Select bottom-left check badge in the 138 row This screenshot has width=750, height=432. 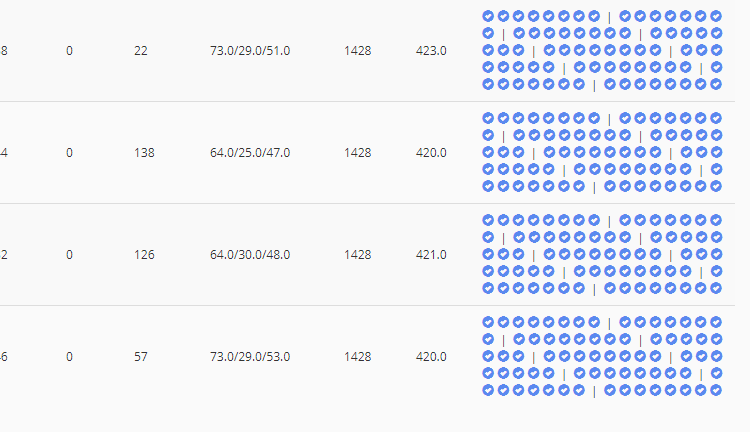coord(488,186)
